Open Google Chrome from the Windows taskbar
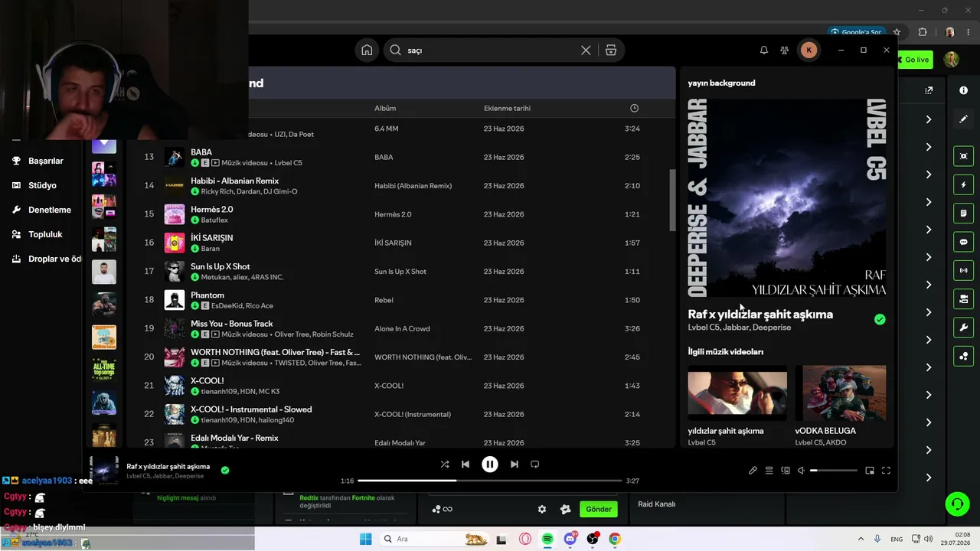This screenshot has height=551, width=980. coord(615,539)
